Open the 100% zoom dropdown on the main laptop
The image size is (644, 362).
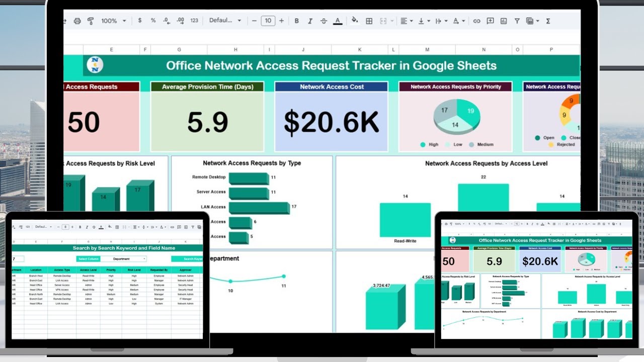114,21
